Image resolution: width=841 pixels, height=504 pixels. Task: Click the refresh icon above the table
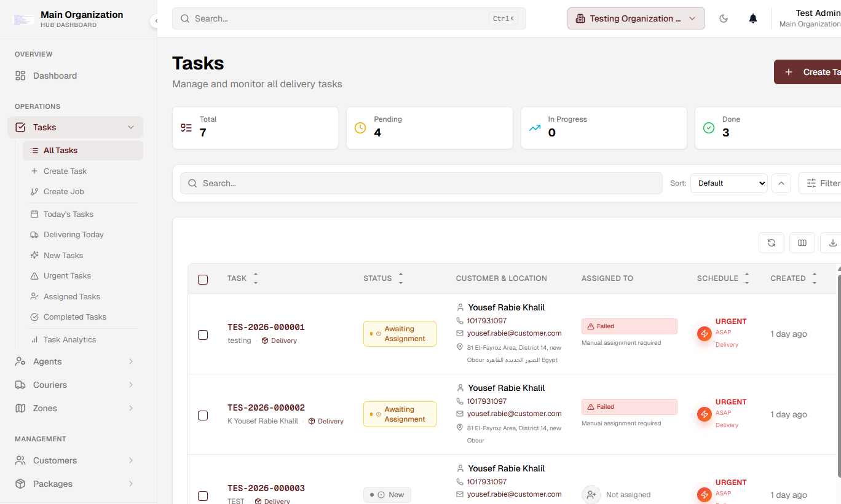click(x=772, y=243)
